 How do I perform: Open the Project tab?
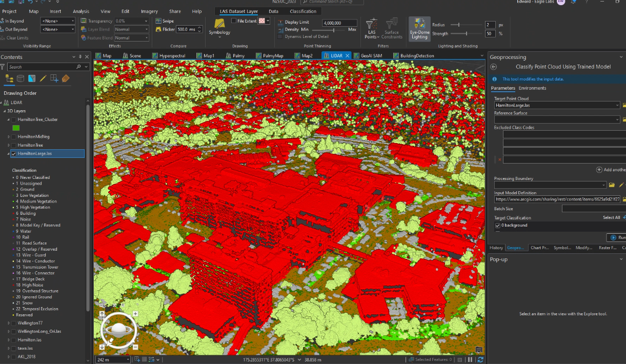(9, 11)
